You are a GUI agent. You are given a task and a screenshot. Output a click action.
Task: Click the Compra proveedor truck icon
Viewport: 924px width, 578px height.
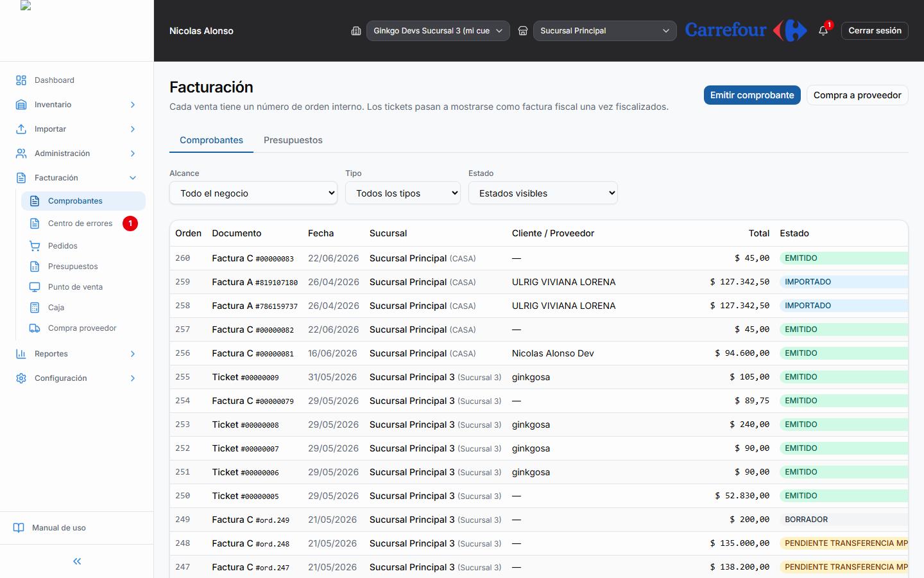(x=35, y=328)
